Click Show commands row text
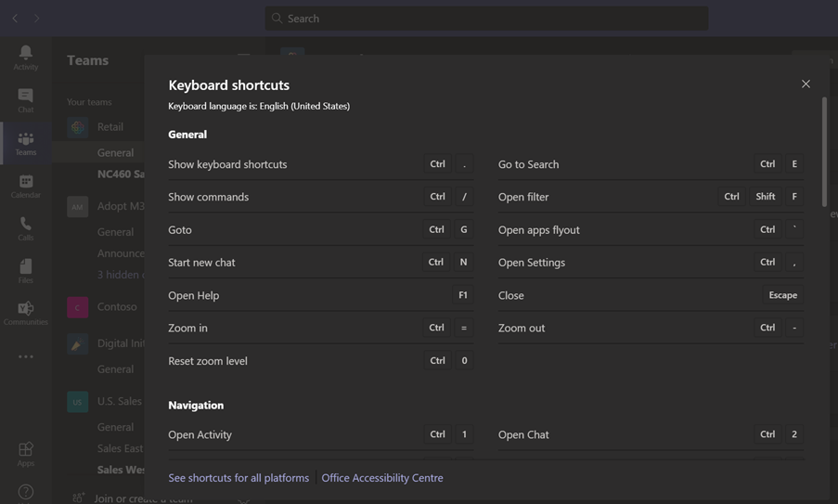 click(x=209, y=197)
